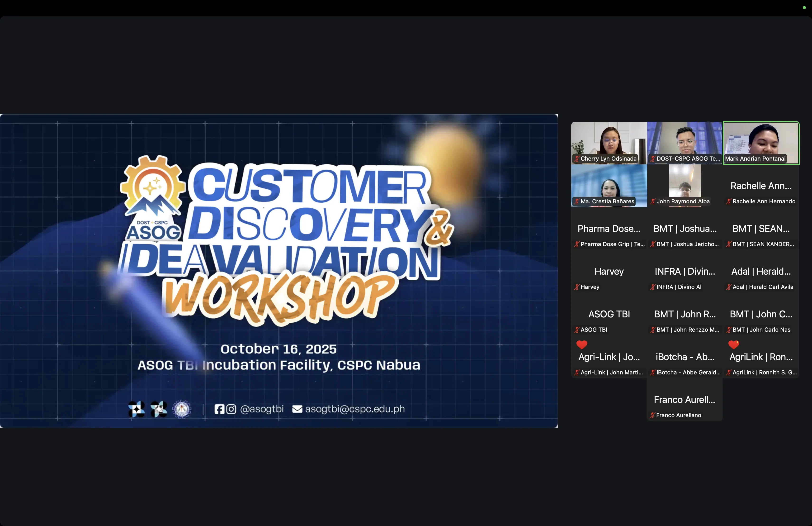Click the large "Adal | Herald..." display name
812x526 pixels.
click(x=761, y=271)
